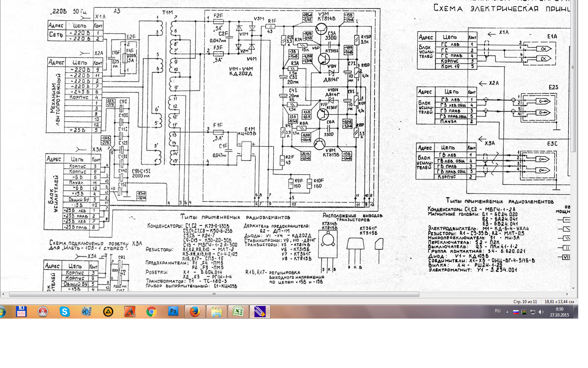The height and width of the screenshot is (368, 588).
Task: Open Photoshop from the taskbar
Action: (x=173, y=312)
